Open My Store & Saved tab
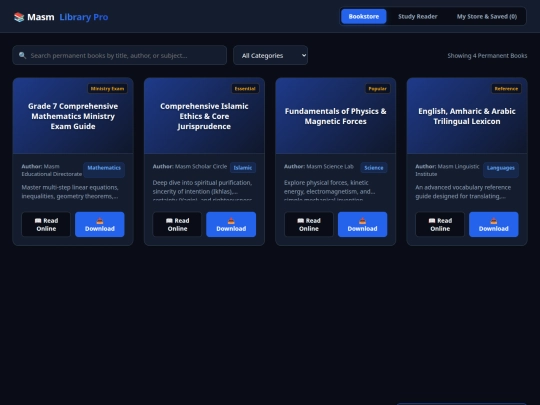This screenshot has height=405, width=540. pyautogui.click(x=487, y=17)
